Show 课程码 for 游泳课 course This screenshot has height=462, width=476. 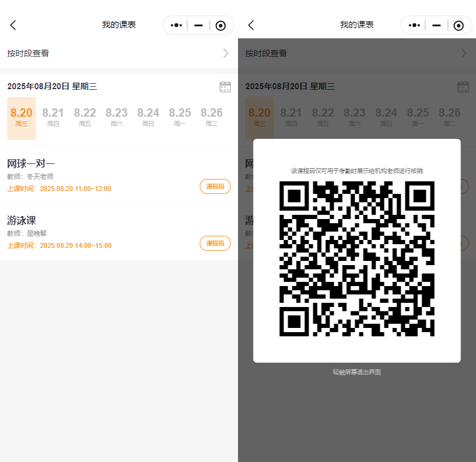[x=215, y=244]
